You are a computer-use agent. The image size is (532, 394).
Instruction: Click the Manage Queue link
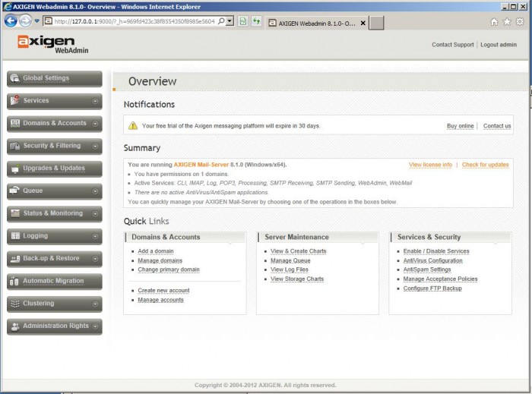pyautogui.click(x=290, y=260)
